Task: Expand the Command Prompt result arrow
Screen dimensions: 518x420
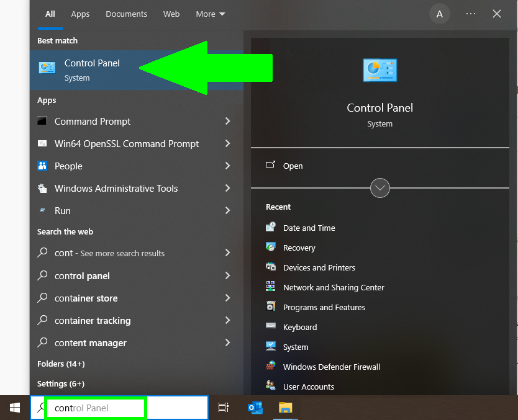Action: (x=227, y=122)
